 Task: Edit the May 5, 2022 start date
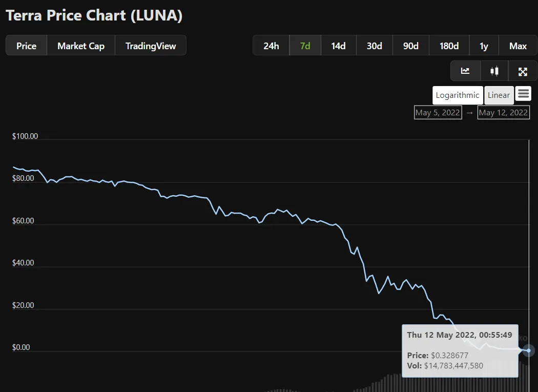coord(438,113)
